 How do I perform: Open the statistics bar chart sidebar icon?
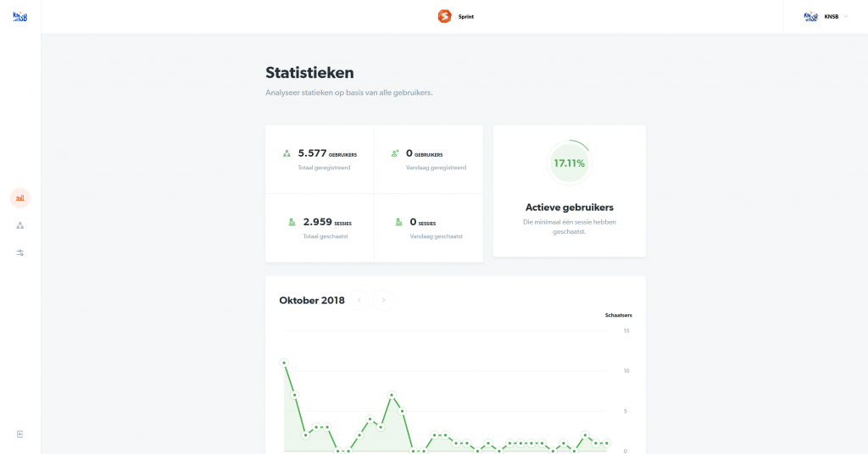(x=19, y=197)
